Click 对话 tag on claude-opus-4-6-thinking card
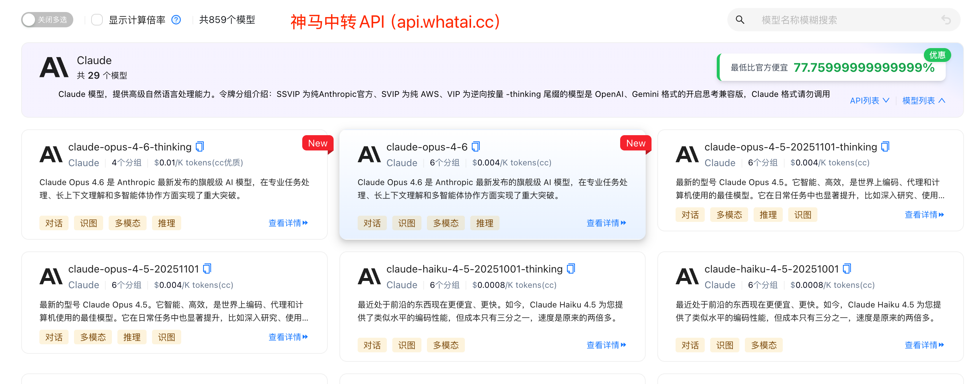980x384 pixels. pos(54,223)
